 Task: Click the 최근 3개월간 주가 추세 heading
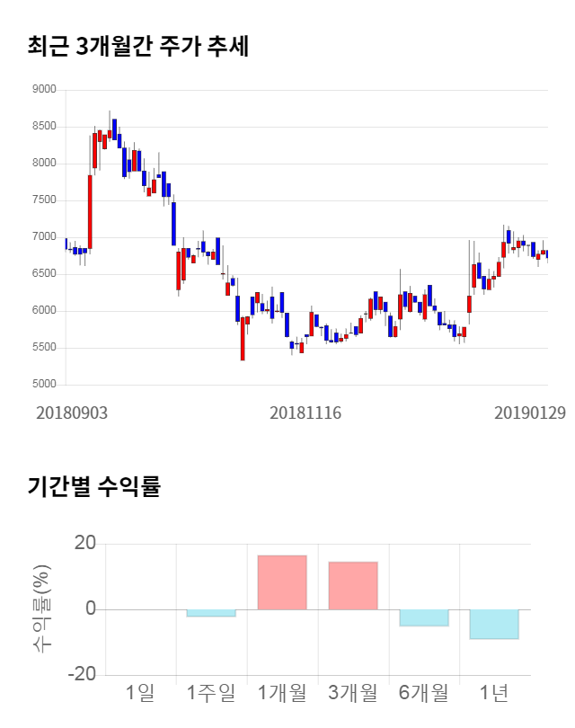[x=138, y=46]
